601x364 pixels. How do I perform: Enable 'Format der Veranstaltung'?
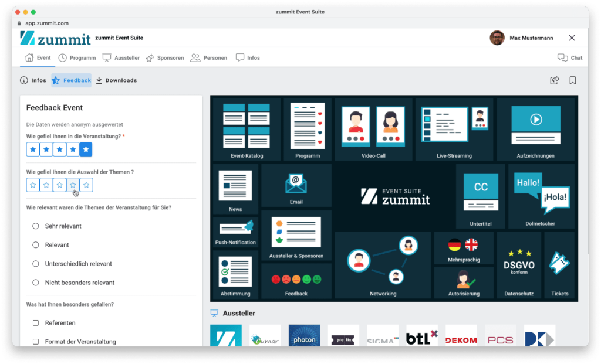coord(35,341)
